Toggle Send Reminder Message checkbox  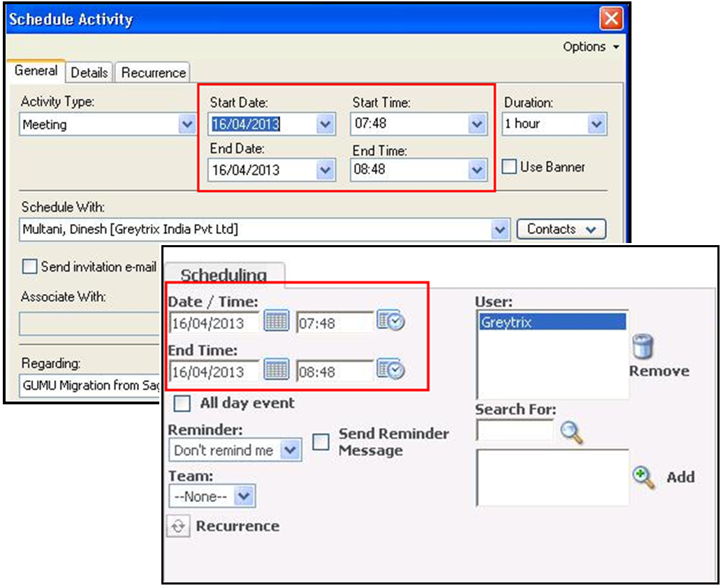(x=321, y=441)
